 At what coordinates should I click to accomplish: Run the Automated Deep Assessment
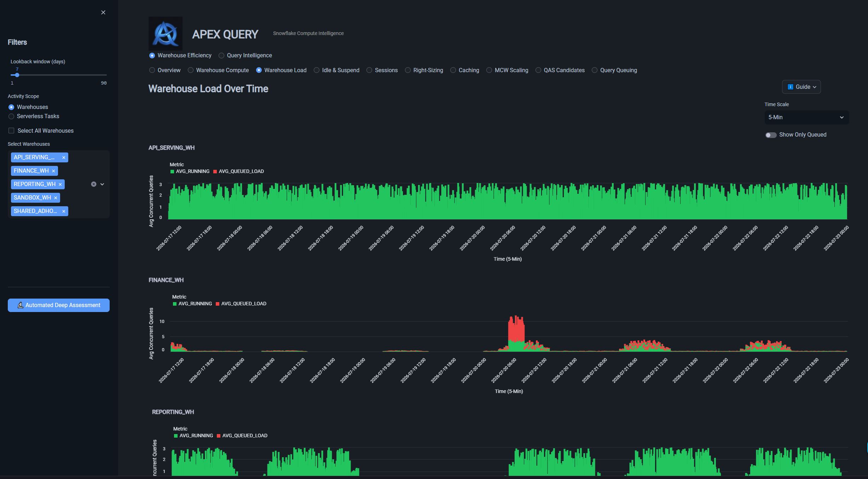click(59, 305)
